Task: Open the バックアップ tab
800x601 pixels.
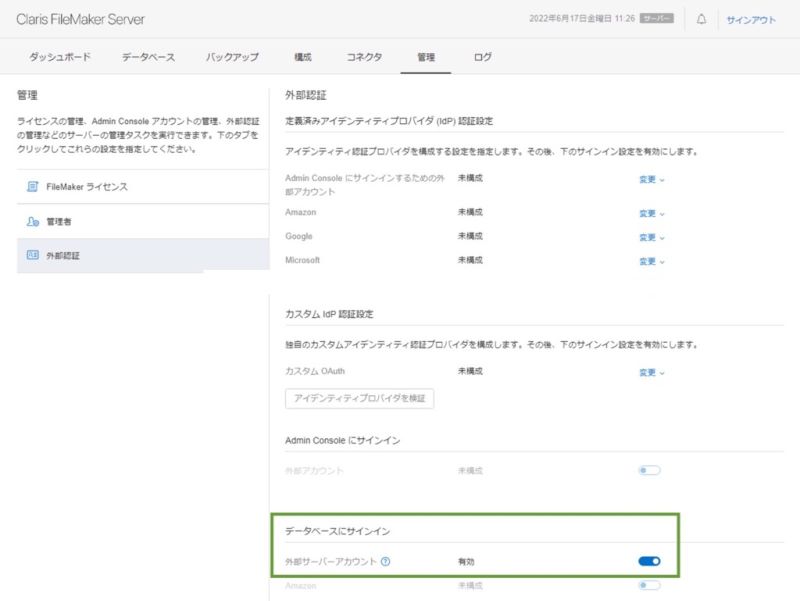Action: tap(233, 57)
